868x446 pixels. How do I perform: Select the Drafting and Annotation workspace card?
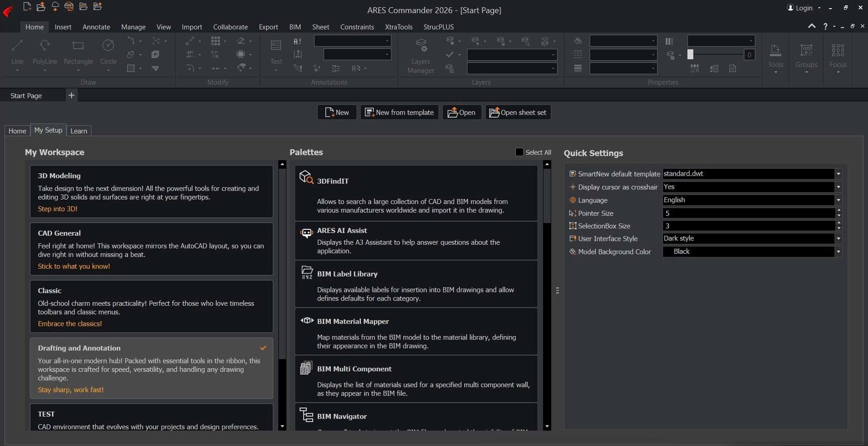point(152,368)
